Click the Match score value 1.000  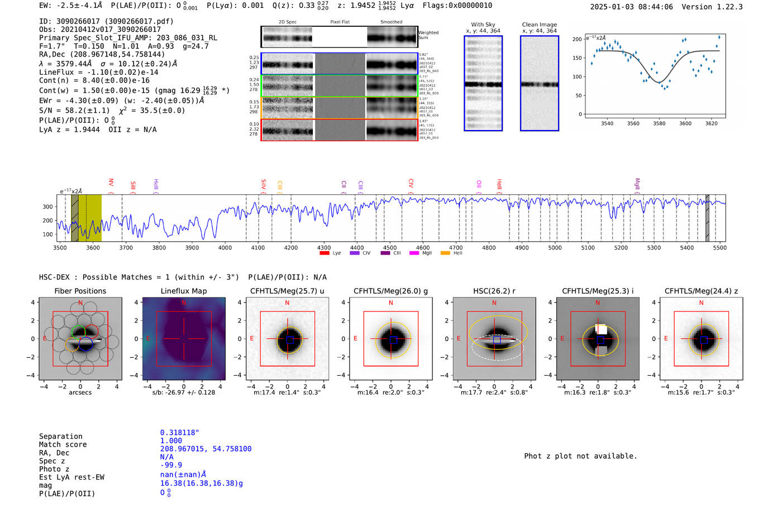click(x=171, y=440)
